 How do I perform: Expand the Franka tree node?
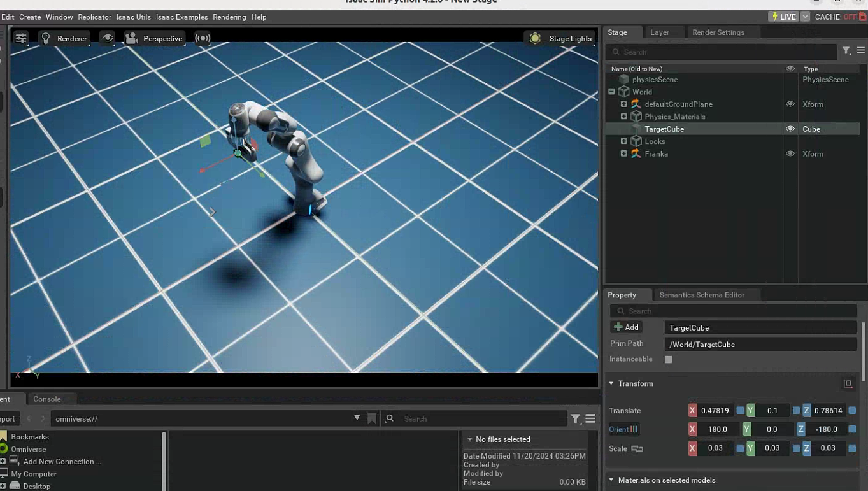click(623, 153)
